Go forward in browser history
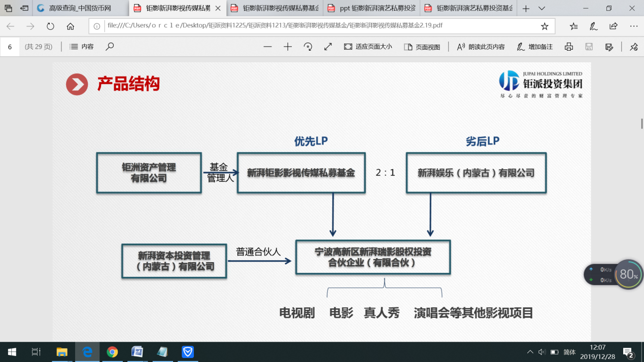 [30, 26]
